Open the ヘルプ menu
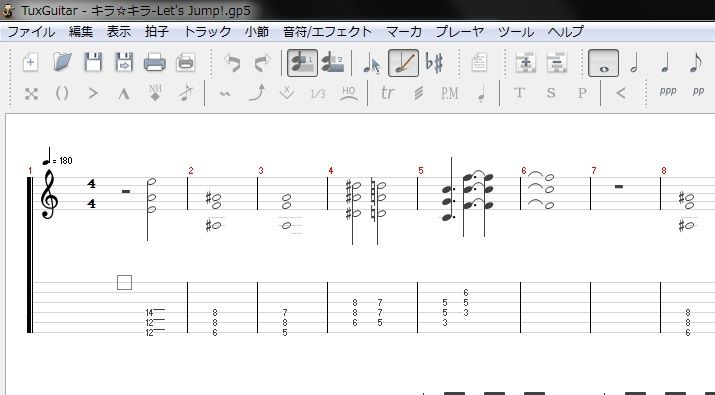The height and width of the screenshot is (395, 715). coord(565,31)
